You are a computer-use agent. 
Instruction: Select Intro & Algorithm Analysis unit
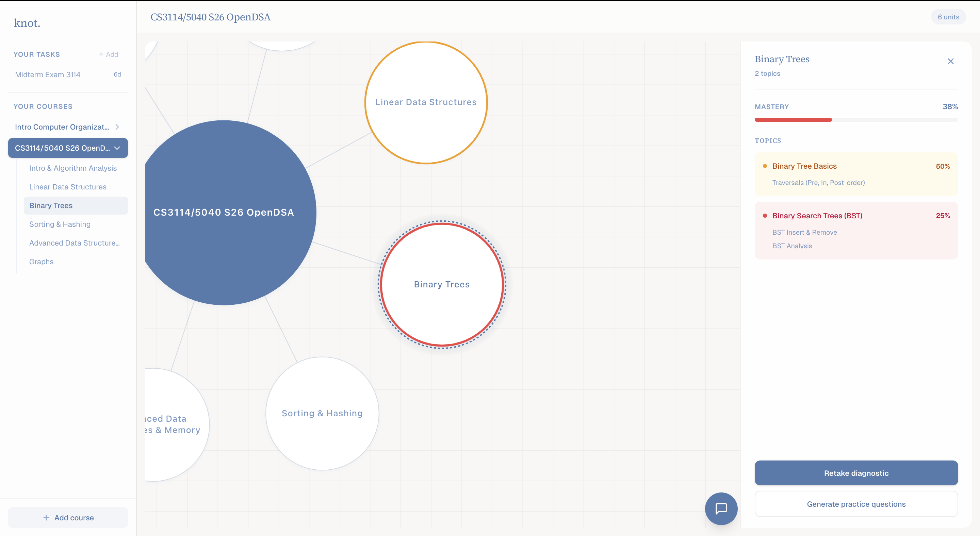pyautogui.click(x=73, y=168)
